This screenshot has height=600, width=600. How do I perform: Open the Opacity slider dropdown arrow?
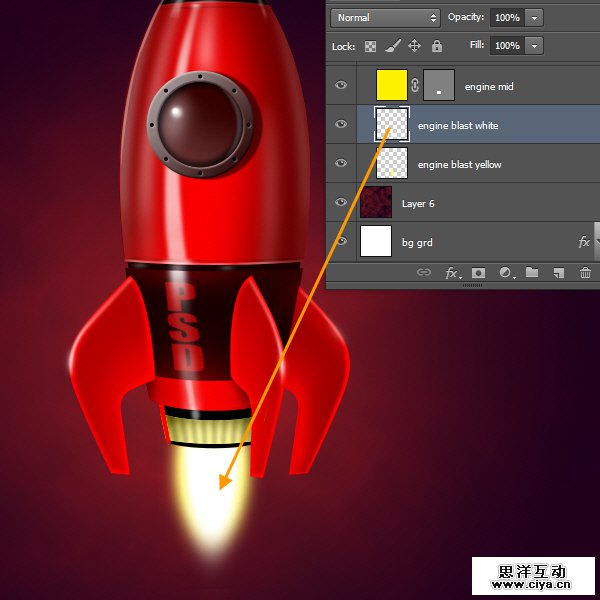pos(534,18)
